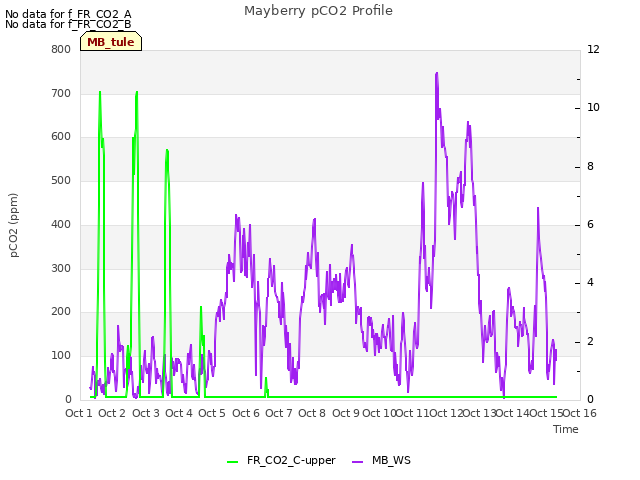Select the FR_CO2_C-upper legend label
Image resolution: width=640 pixels, height=480 pixels.
[291, 461]
